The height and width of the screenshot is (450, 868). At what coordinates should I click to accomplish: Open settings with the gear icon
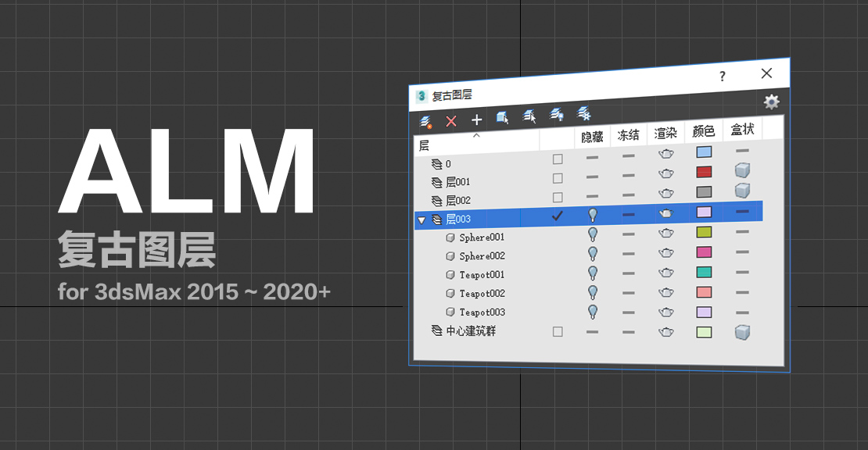(771, 102)
